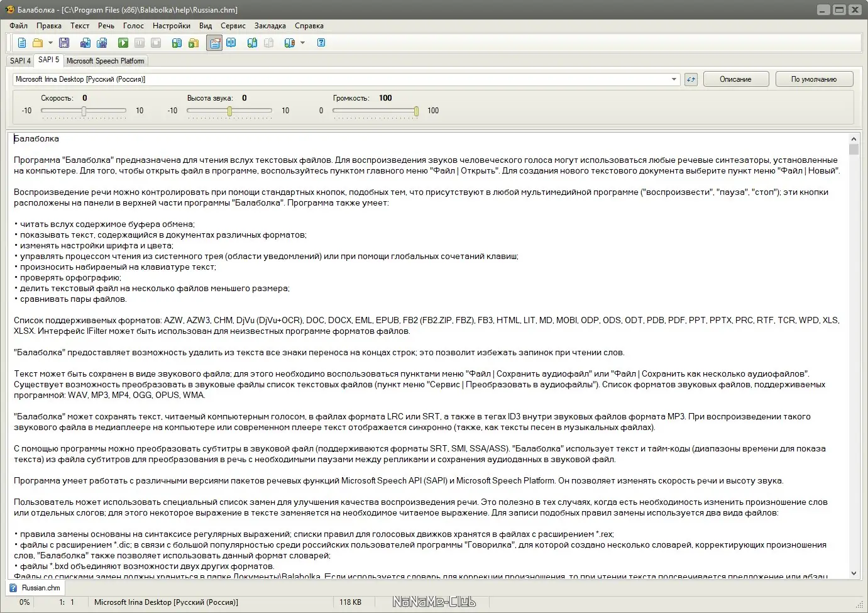Open the Текст menu
The width and height of the screenshot is (868, 613).
point(80,26)
